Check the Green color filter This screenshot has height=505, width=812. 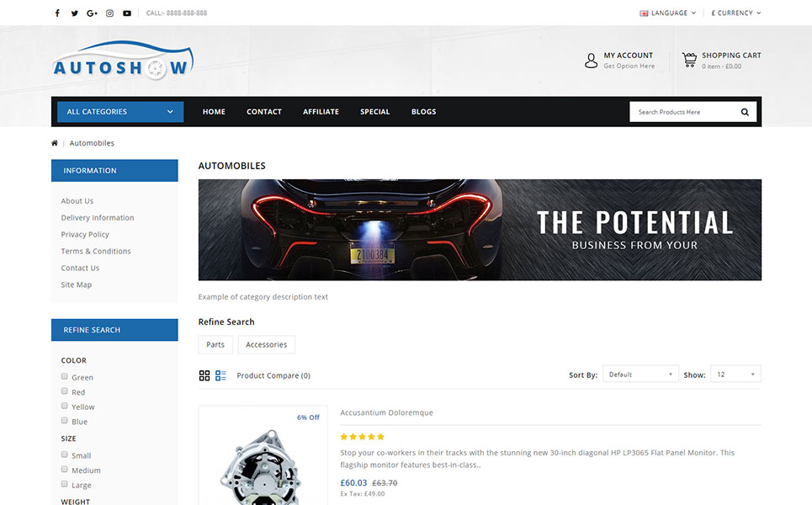pyautogui.click(x=65, y=376)
